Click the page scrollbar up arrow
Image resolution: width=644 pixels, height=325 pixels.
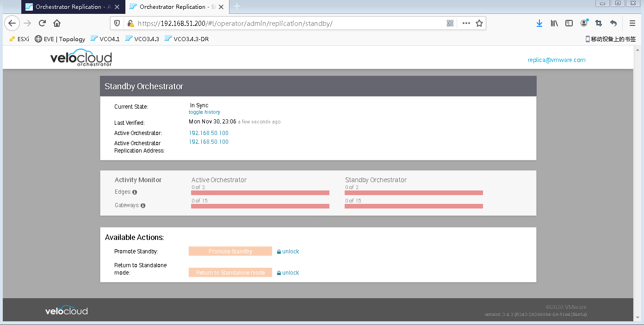tap(637, 49)
